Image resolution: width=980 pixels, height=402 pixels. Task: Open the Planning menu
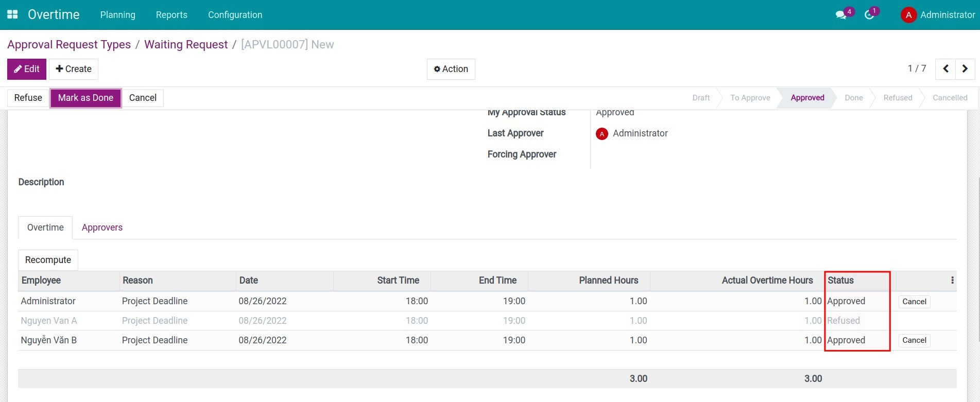point(117,15)
